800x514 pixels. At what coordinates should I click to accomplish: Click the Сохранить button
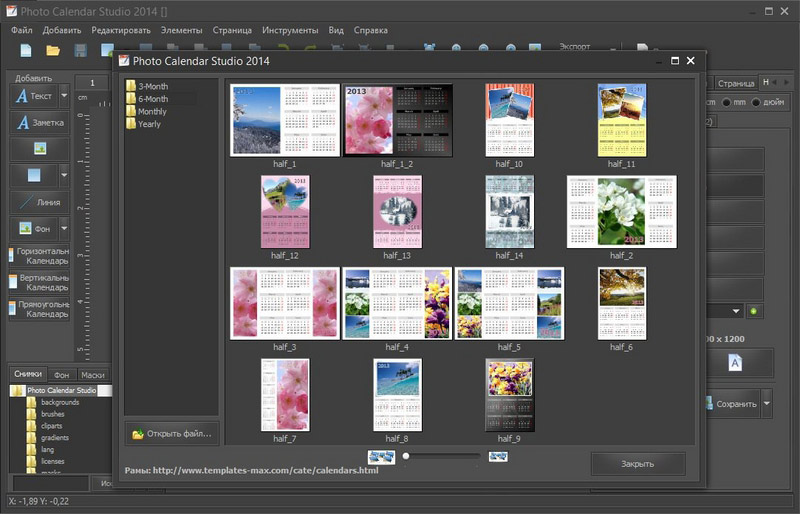click(x=733, y=403)
